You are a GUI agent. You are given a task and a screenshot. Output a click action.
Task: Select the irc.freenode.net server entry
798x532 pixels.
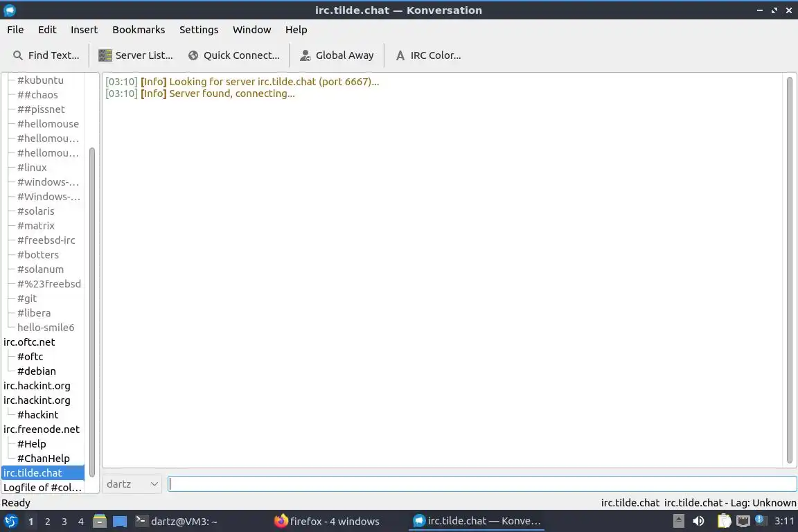[42, 429]
